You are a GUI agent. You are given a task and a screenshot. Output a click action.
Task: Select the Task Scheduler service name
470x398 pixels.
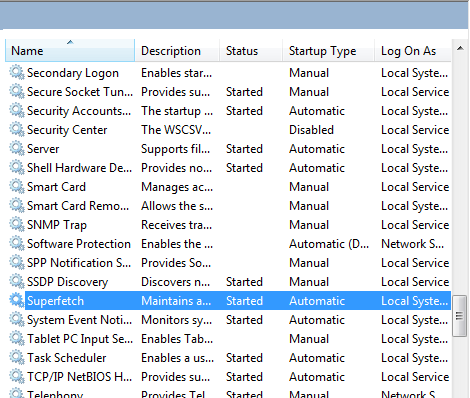[x=67, y=358]
